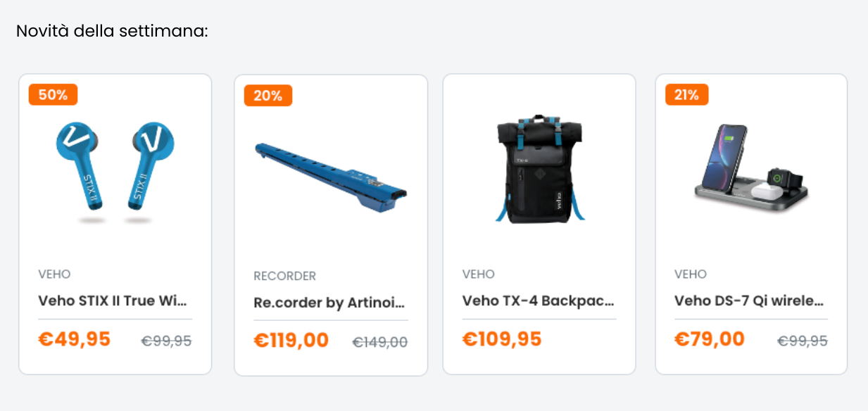Image resolution: width=868 pixels, height=411 pixels.
Task: Open the Veho TX-4 backpack image
Action: pyautogui.click(x=539, y=170)
